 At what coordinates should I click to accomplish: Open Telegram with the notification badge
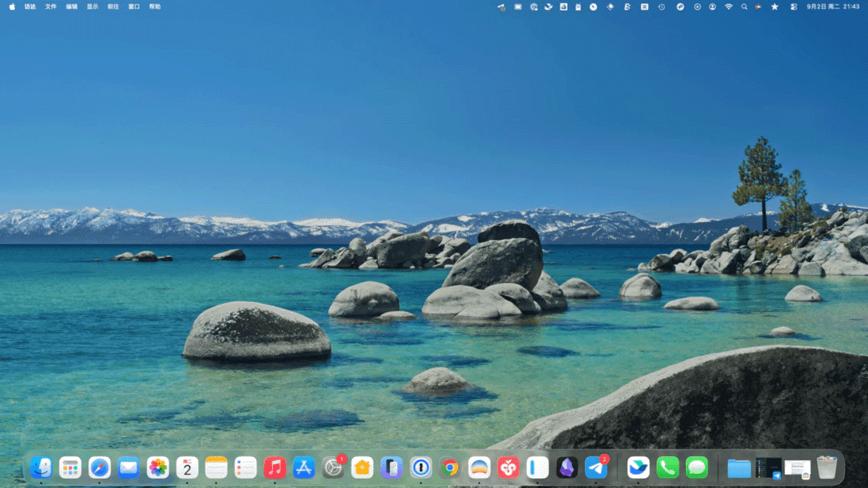coord(596,468)
